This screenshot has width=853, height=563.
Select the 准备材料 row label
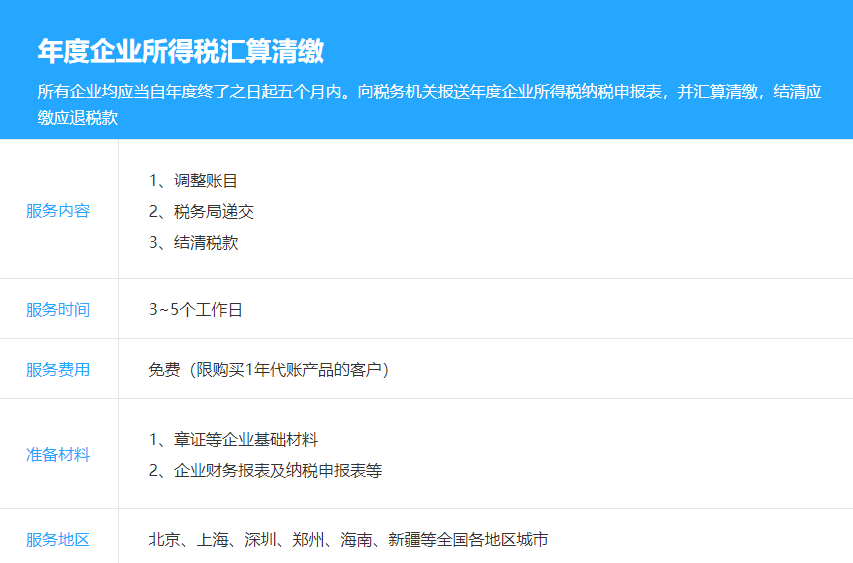58,455
